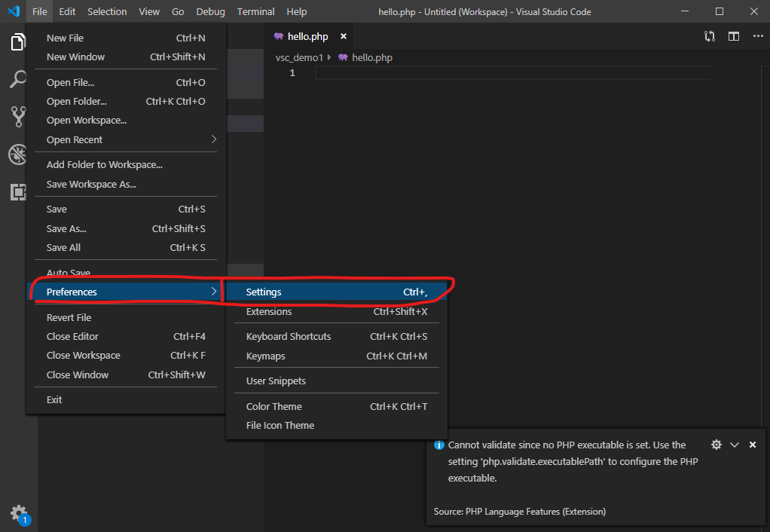Choose New Window menu item

126,57
